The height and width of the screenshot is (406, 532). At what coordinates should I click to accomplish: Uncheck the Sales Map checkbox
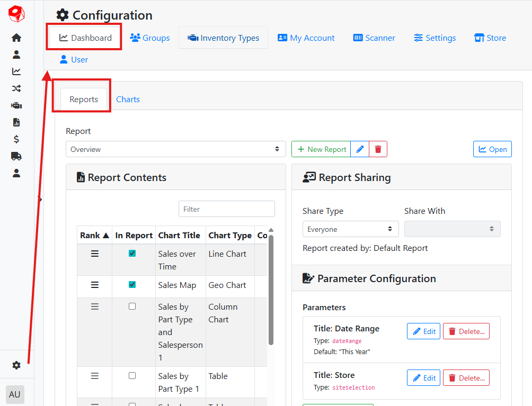click(x=132, y=285)
